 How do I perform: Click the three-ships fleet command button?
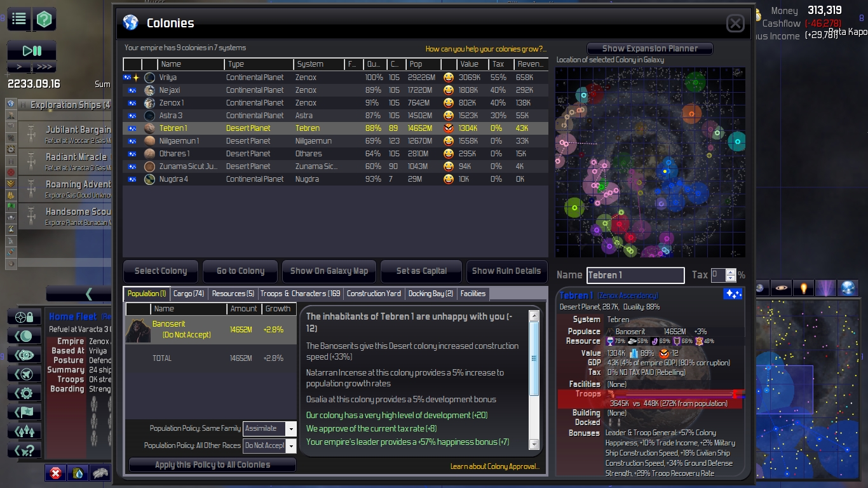point(24,431)
